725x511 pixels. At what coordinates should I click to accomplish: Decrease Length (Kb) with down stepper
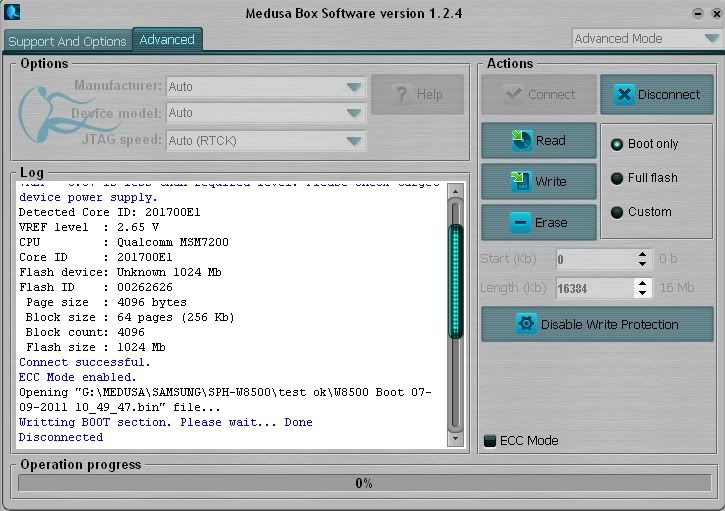pos(642,292)
